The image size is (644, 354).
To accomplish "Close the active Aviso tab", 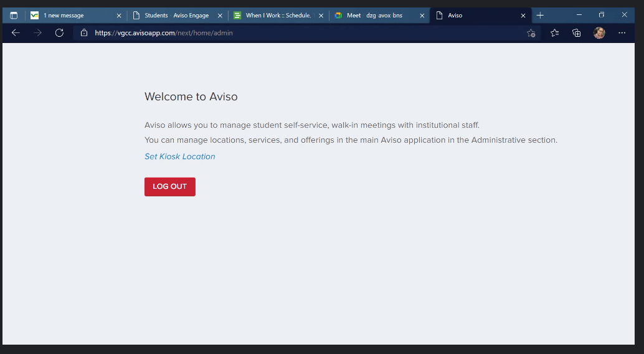I will (x=523, y=16).
